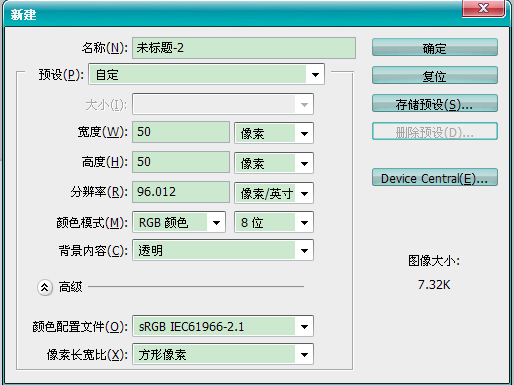The image size is (514, 385).
Task: Open the 像素/英寸 resolution unit dropdown
Action: point(274,193)
